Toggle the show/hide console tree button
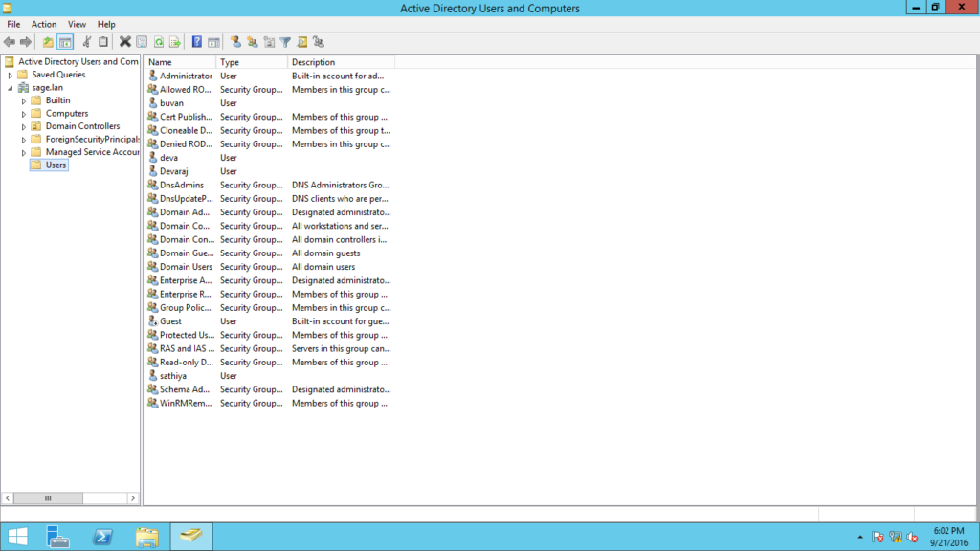This screenshot has width=980, height=551. point(65,42)
